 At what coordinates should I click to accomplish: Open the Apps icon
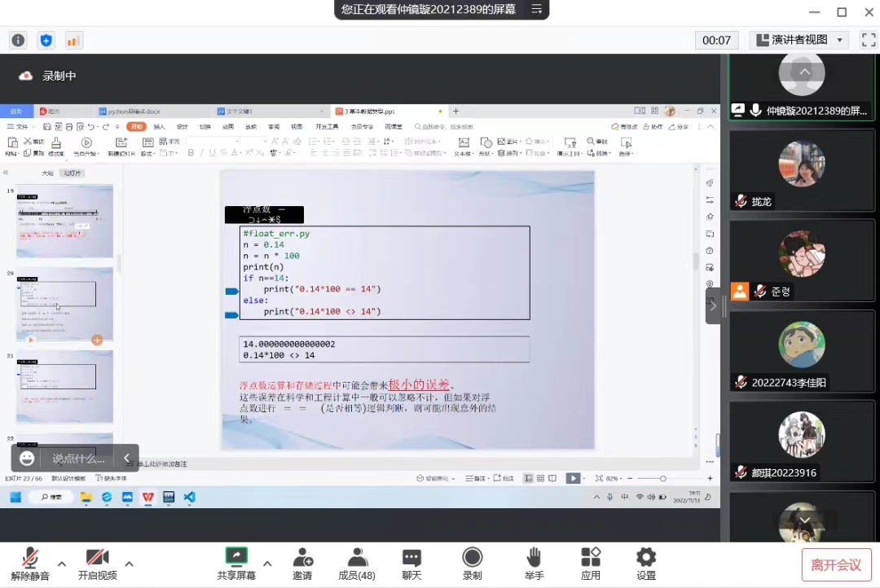coord(591,564)
